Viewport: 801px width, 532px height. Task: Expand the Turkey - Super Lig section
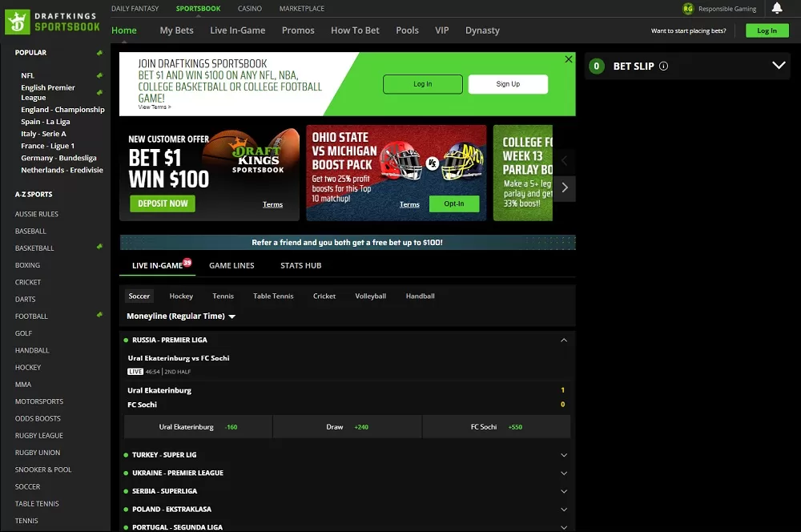pos(564,455)
